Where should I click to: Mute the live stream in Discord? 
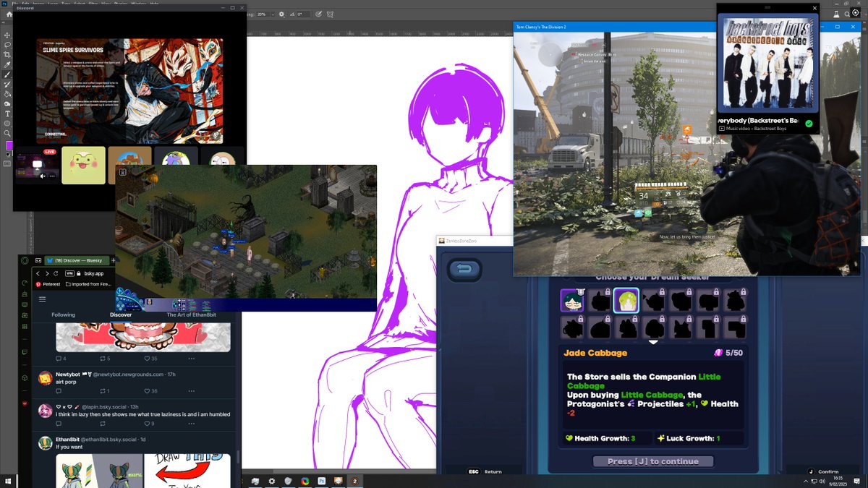pyautogui.click(x=43, y=176)
